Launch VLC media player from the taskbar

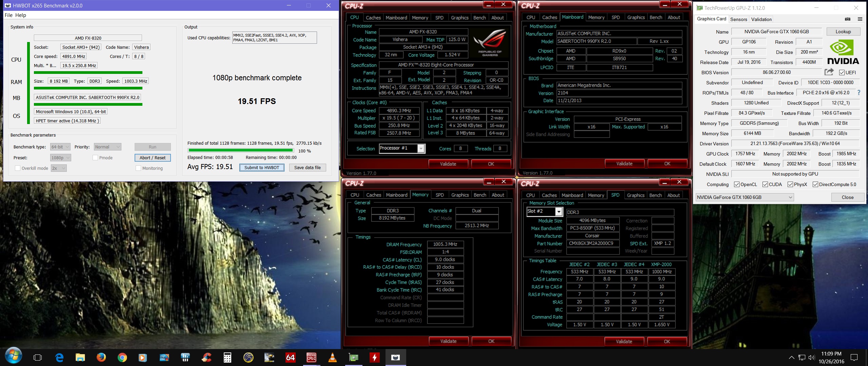pos(332,358)
